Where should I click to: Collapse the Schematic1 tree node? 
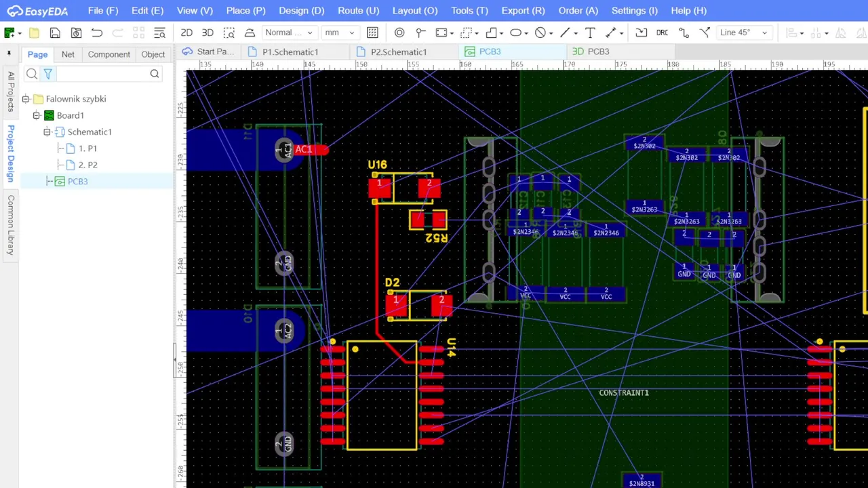click(47, 132)
